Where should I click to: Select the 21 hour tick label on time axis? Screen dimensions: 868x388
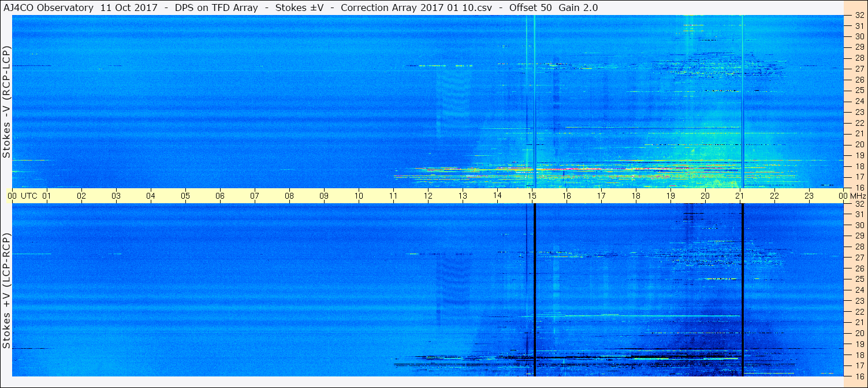pos(740,196)
